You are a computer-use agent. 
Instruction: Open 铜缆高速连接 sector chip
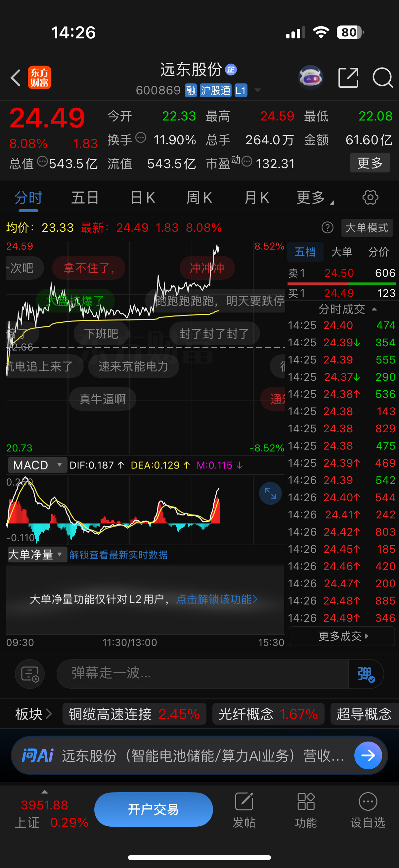click(134, 714)
